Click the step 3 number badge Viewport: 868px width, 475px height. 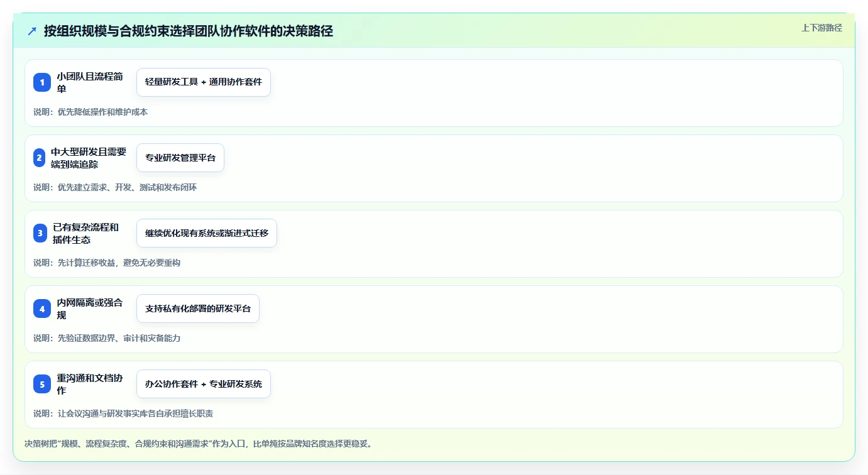[40, 233]
